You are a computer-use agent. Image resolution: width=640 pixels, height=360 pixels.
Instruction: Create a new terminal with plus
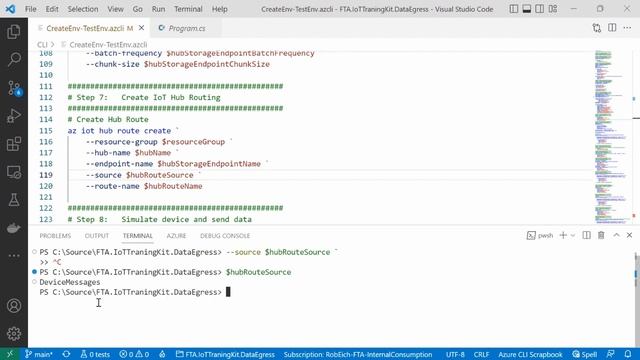(563, 235)
